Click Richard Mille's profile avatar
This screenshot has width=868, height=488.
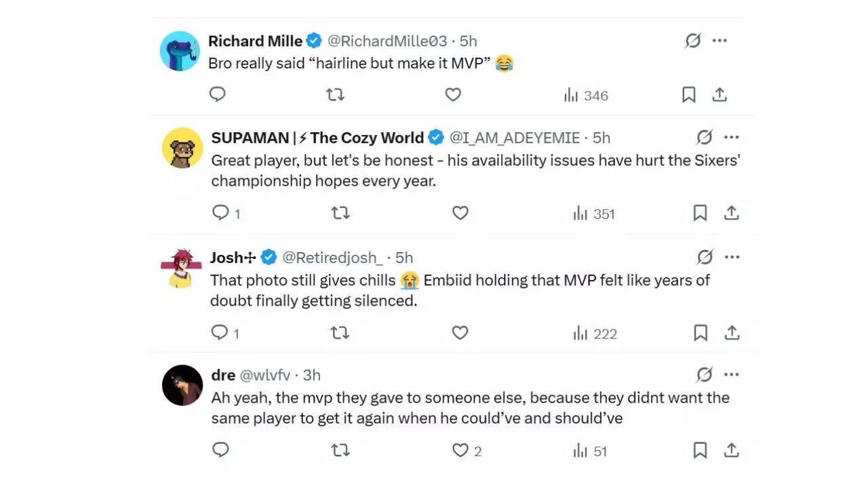[x=180, y=51]
